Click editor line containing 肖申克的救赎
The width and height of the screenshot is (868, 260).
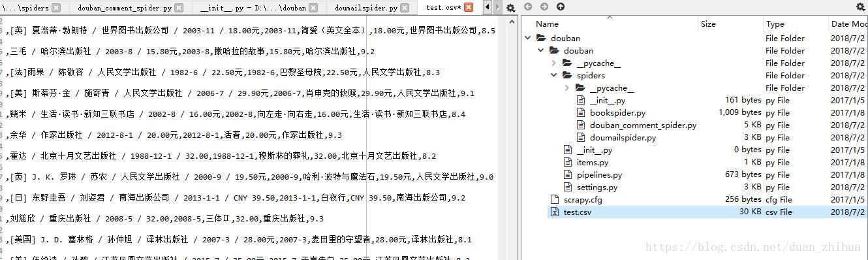pyautogui.click(x=240, y=93)
